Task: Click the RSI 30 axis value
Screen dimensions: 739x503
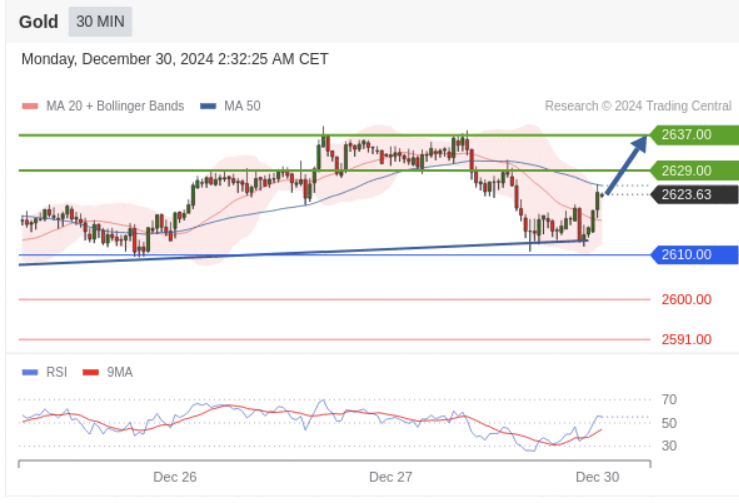Action: (x=669, y=446)
